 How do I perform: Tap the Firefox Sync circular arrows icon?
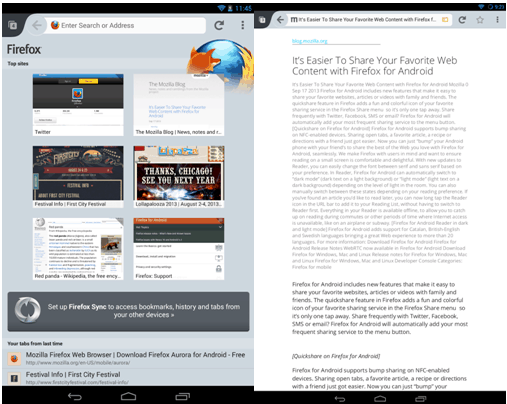[28, 310]
